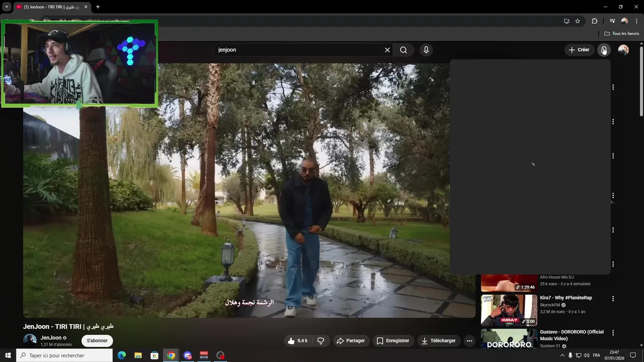The image size is (644, 362).
Task: Open Chrome media controls icon
Action: [x=612, y=21]
